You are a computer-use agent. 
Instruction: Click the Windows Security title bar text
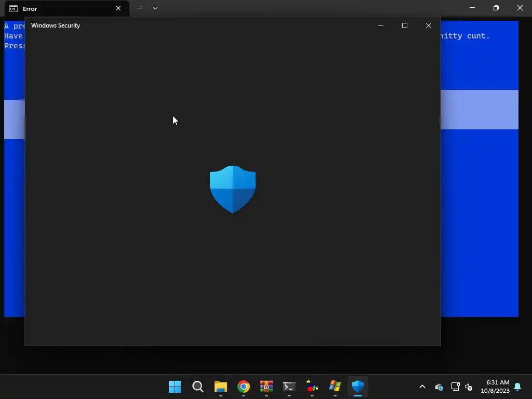[x=56, y=25]
